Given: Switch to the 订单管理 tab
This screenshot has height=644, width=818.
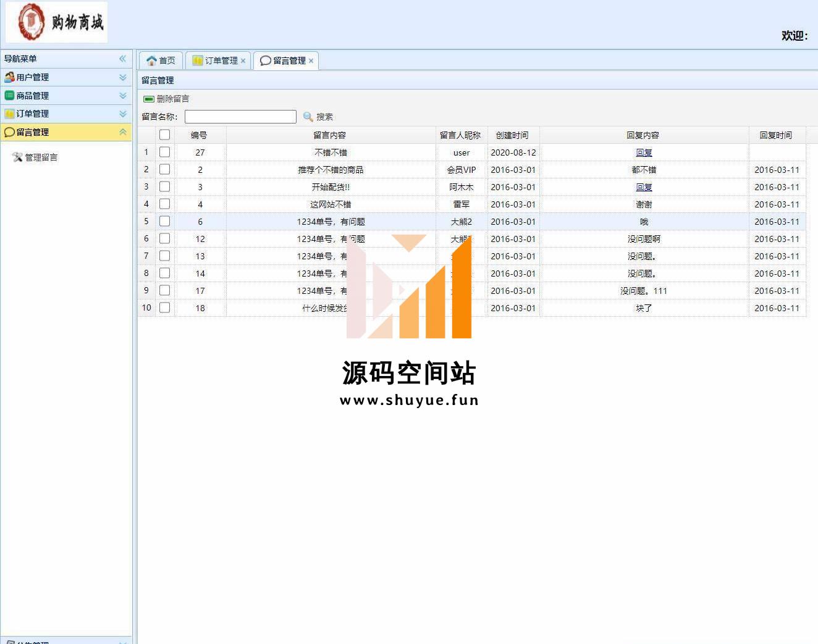Looking at the screenshot, I should pyautogui.click(x=218, y=61).
